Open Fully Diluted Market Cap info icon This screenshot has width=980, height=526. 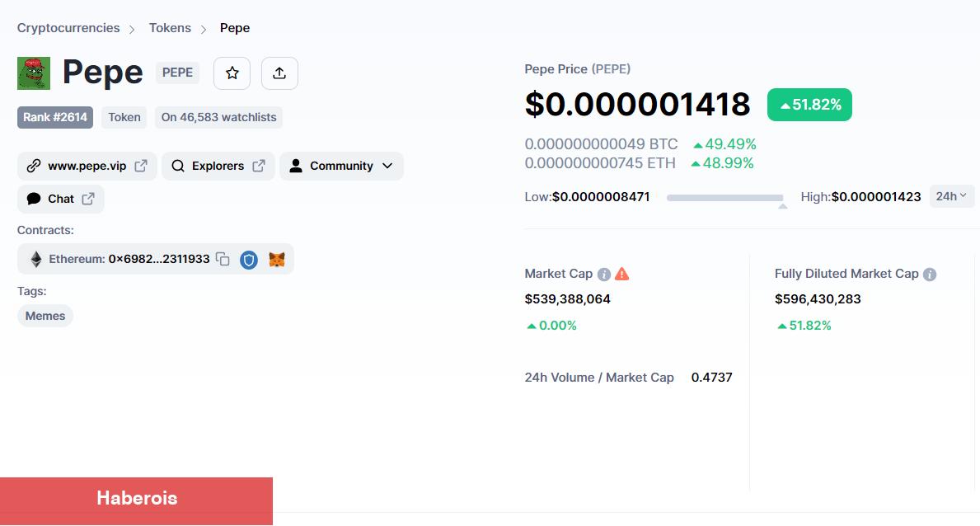[x=930, y=274]
